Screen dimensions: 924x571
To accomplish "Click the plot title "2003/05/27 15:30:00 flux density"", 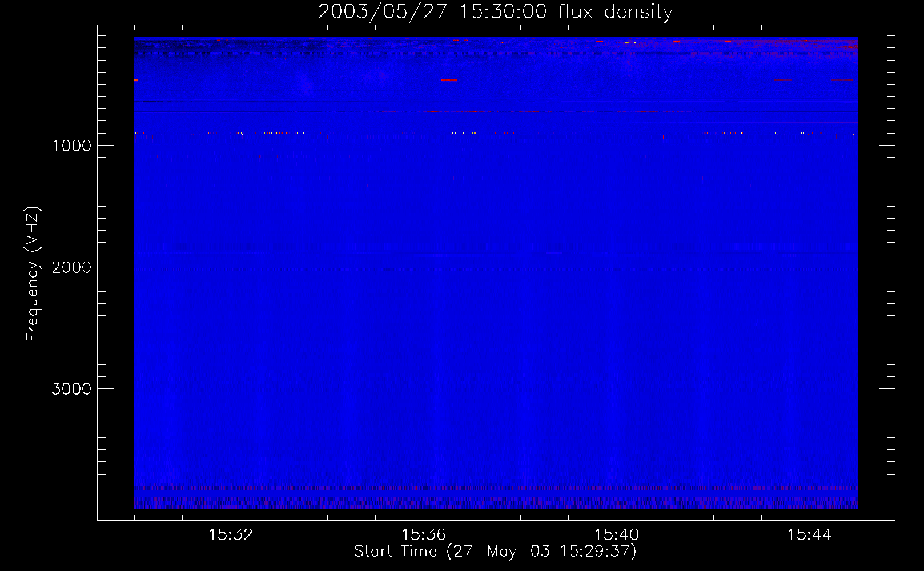I will pos(495,12).
